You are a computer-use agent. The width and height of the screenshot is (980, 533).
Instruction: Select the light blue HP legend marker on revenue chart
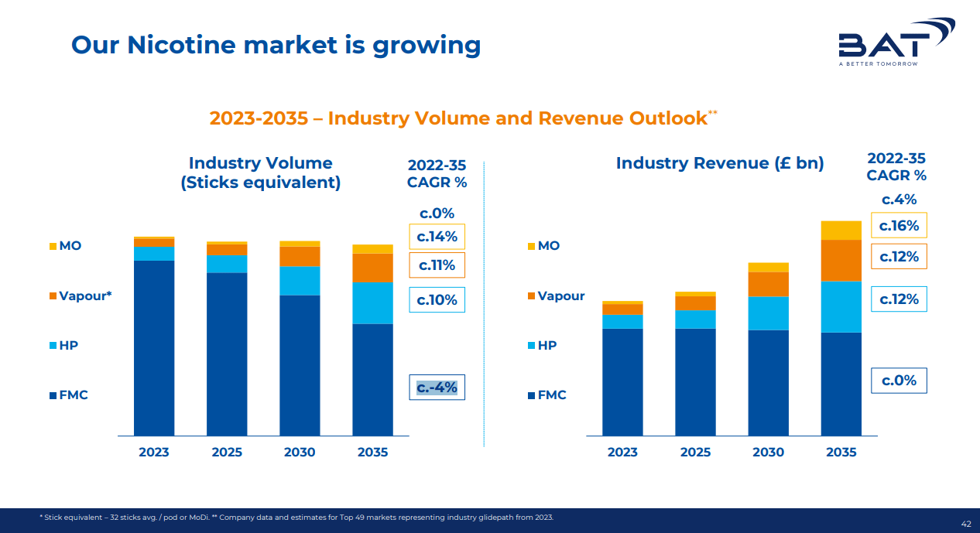click(x=531, y=345)
